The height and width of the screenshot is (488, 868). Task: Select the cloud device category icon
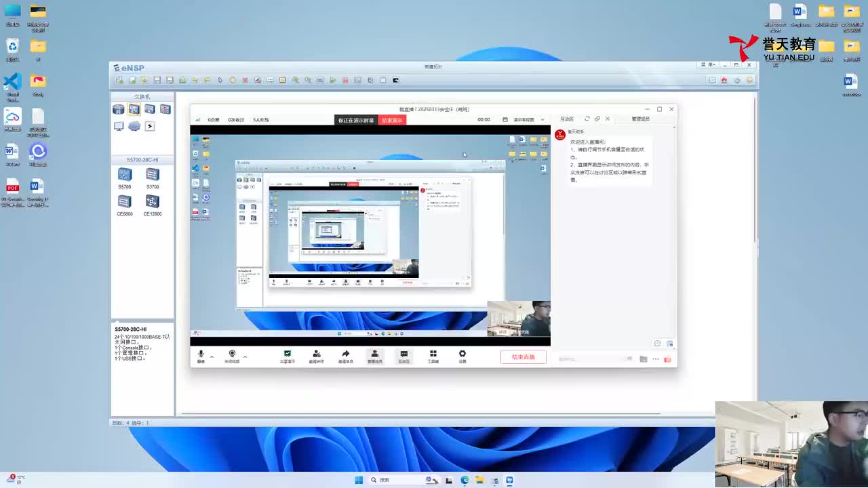[x=134, y=126]
